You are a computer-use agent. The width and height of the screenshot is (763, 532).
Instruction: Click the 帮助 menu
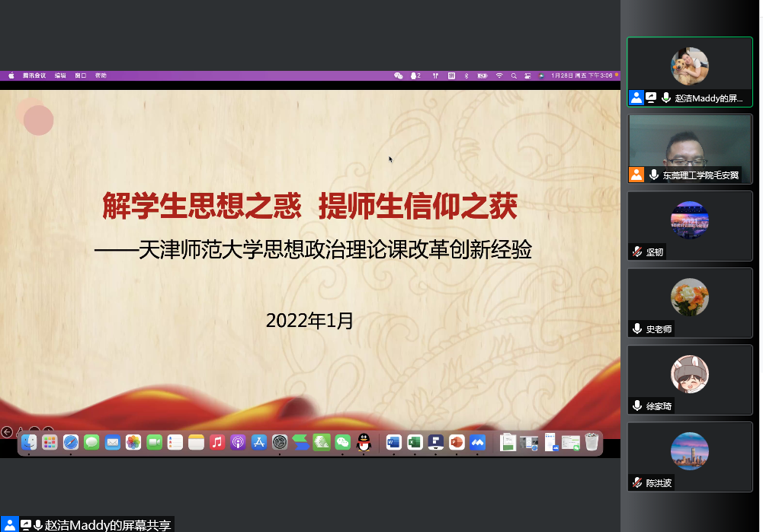(101, 75)
